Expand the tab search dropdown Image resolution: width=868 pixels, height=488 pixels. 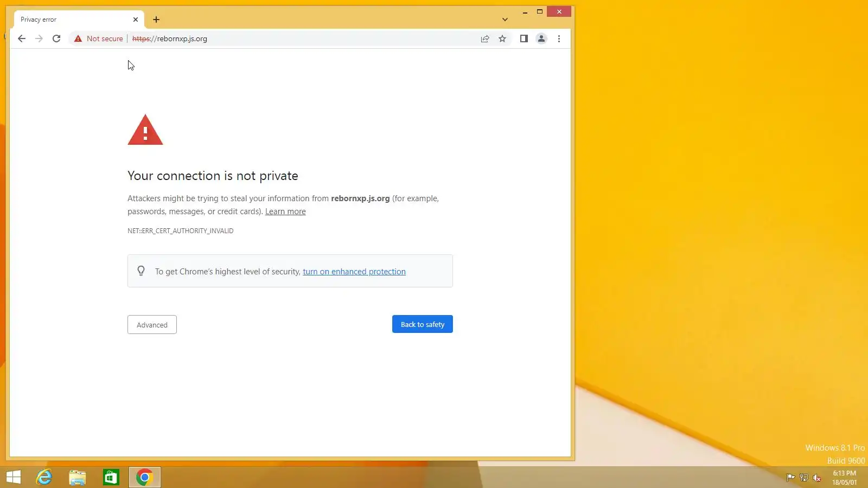[505, 20]
